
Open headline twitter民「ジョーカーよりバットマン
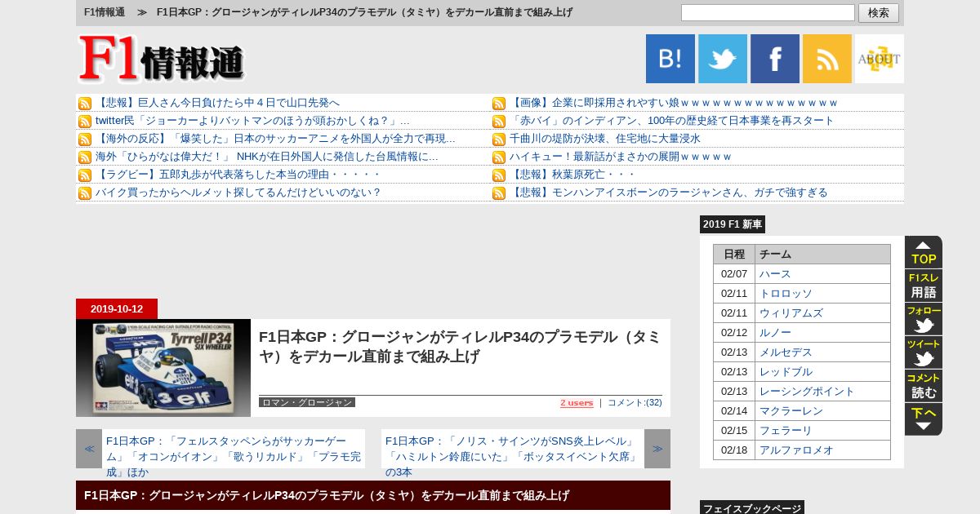[x=253, y=121]
